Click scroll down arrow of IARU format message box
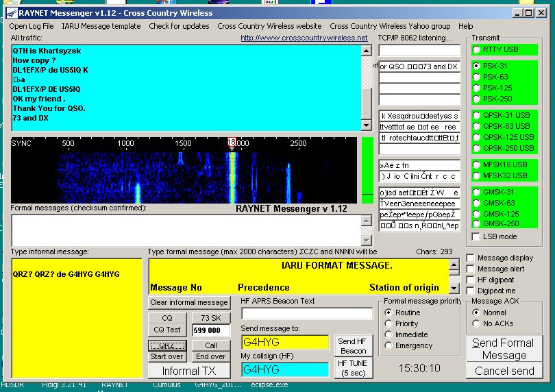This screenshot has height=392, width=555. [454, 289]
